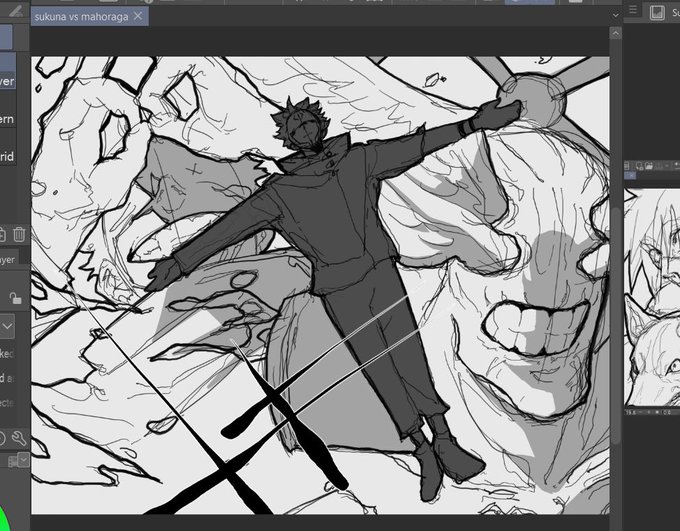
Task: Click the Sub View panel icon
Action: [x=657, y=13]
